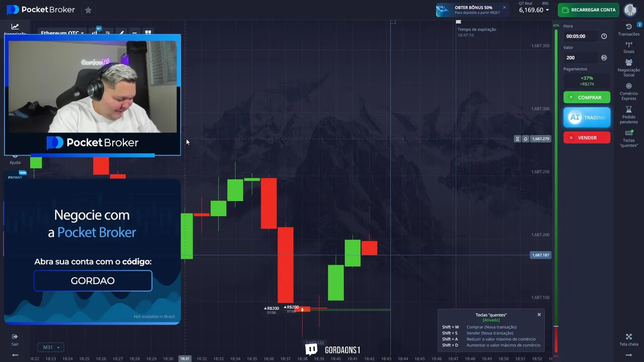Viewport: 644px width, 362px height.
Task: Click the Shift + D Aumentar hotkey row
Action: point(491,345)
